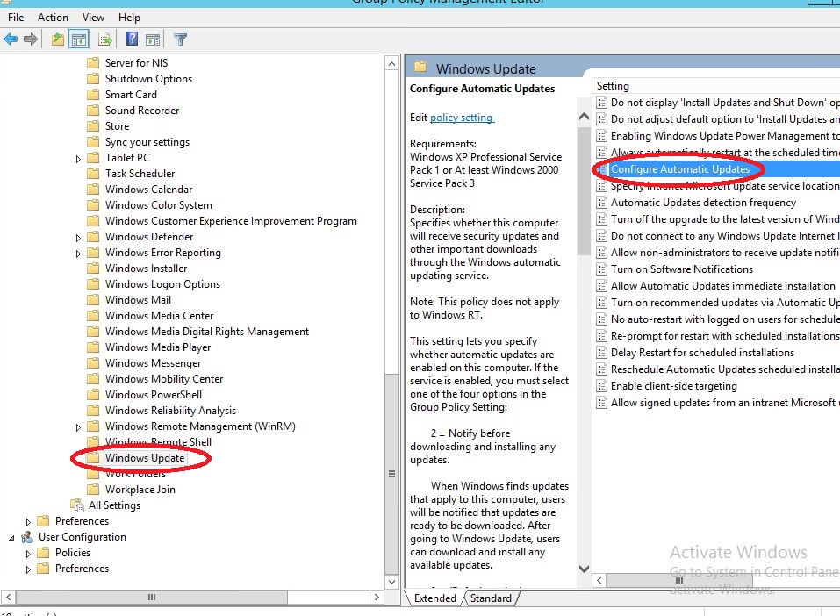
Task: Select 'Enable client-side targeting' setting
Action: click(x=673, y=386)
